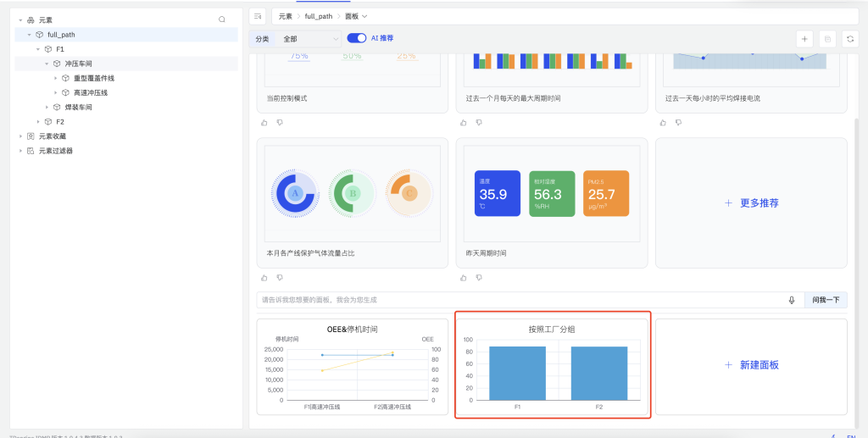Expand the F2 tree node
The image size is (868, 438).
pyautogui.click(x=38, y=122)
